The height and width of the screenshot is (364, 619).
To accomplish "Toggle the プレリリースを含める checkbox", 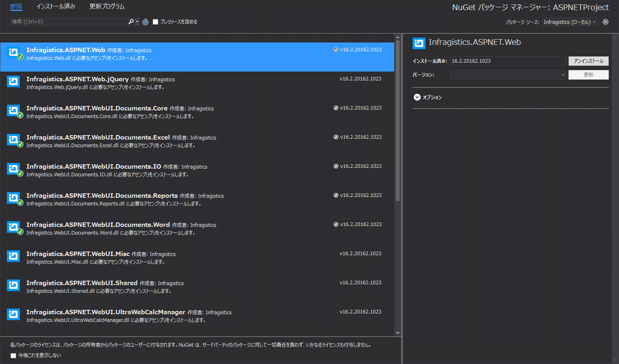I will (155, 22).
